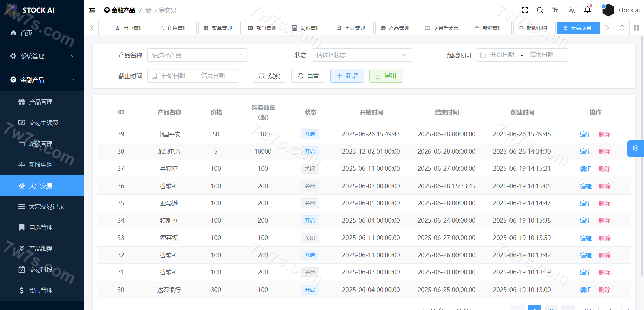Image resolution: width=644 pixels, height=310 pixels.
Task: Expand the 产品名称 product dropdown
Action: [x=197, y=55]
